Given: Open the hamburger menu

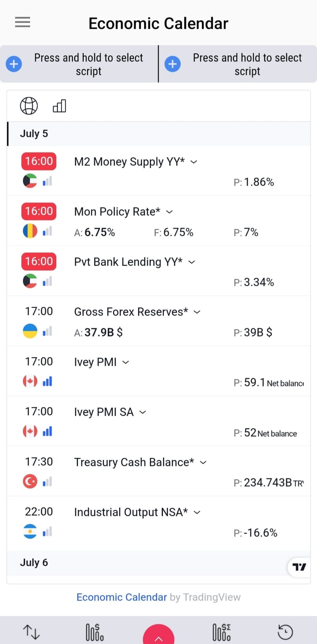Looking at the screenshot, I should coord(23,22).
